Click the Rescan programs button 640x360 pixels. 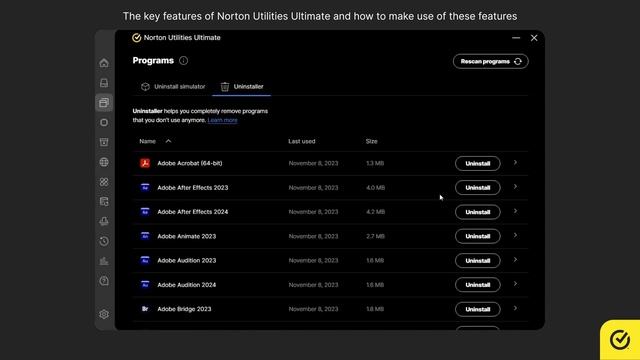[491, 62]
